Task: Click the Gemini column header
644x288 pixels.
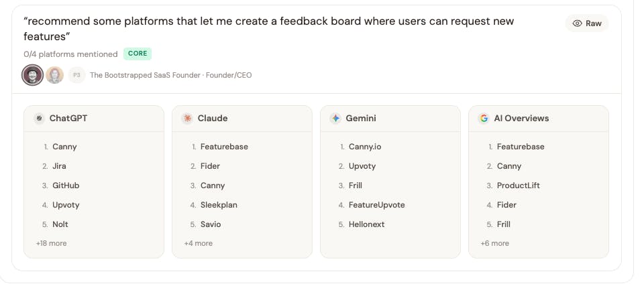Action: (x=361, y=119)
